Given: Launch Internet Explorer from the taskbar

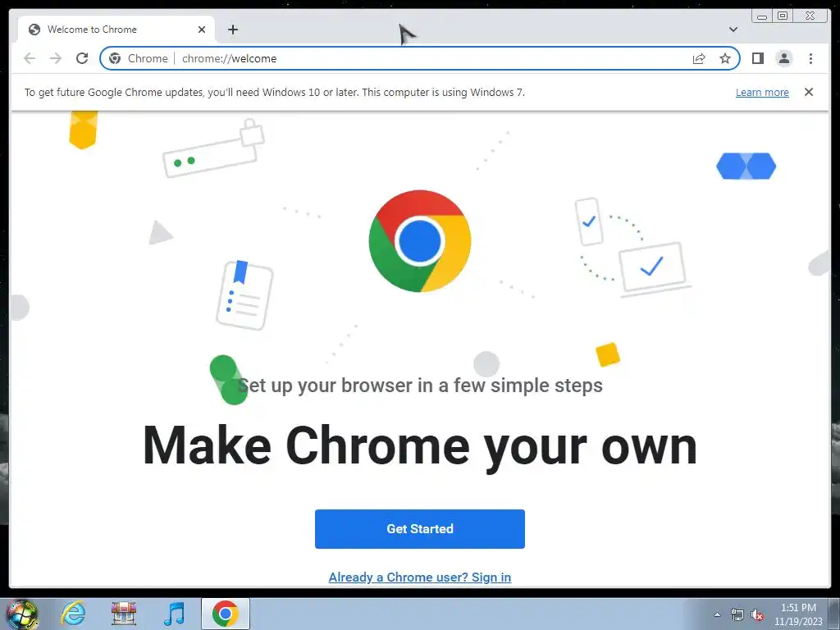Looking at the screenshot, I should pos(73,614).
